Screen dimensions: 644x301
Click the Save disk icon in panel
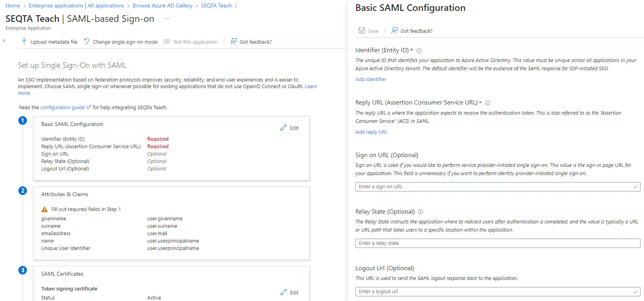coord(362,31)
